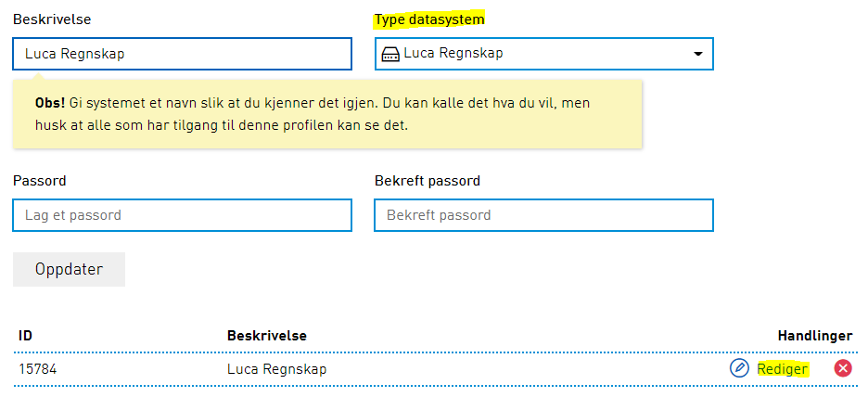Screen dimensions: 868x397
Task: Click the Passord input field
Action: [183, 215]
